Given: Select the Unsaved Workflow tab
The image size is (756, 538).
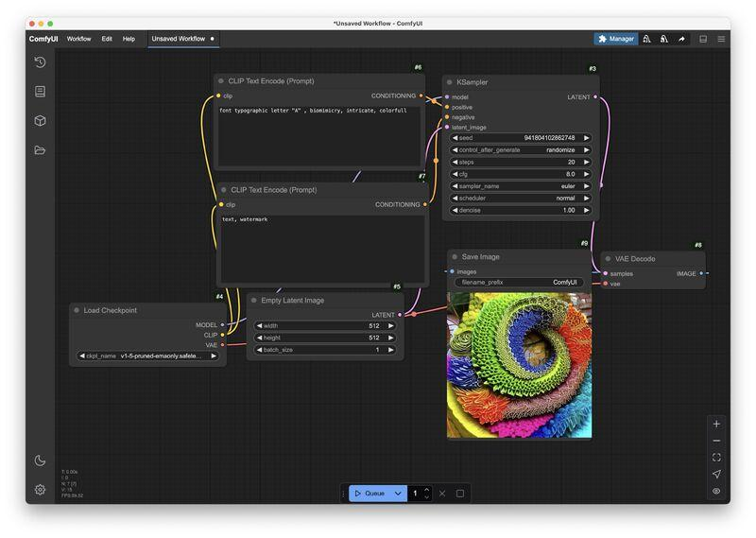Looking at the screenshot, I should (x=183, y=39).
